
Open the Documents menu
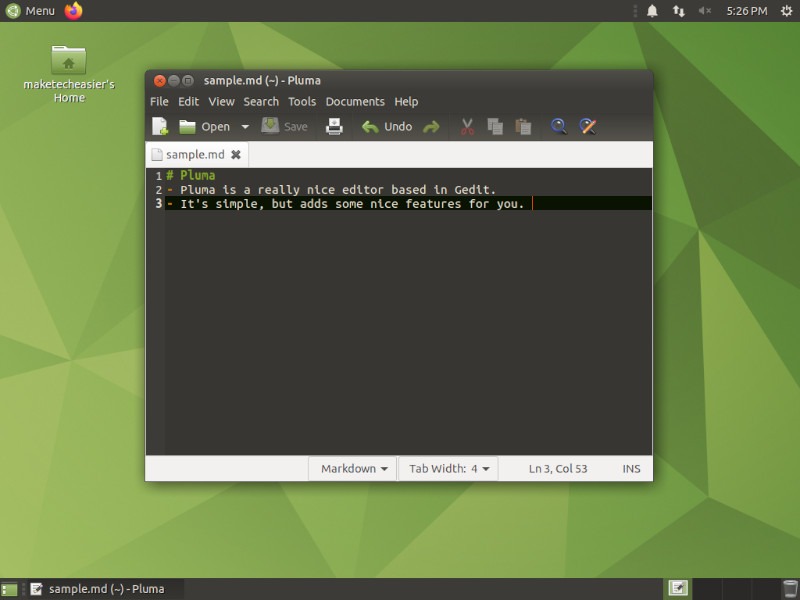pos(355,101)
